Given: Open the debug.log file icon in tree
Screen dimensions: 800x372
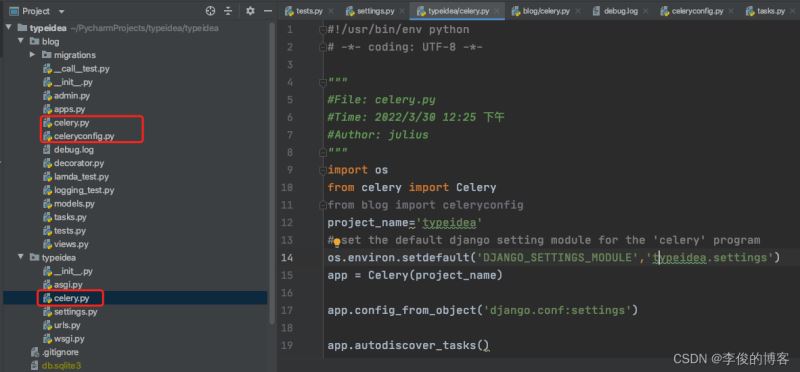Looking at the screenshot, I should (x=47, y=150).
